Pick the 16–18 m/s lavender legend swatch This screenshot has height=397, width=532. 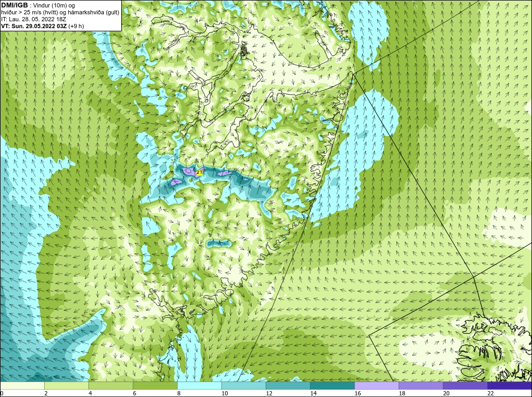[x=377, y=385]
